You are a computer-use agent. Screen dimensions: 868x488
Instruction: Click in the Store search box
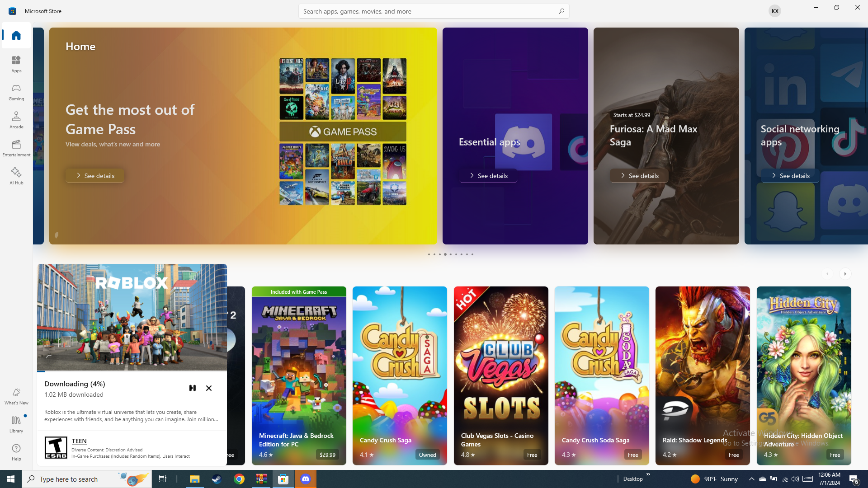point(434,11)
